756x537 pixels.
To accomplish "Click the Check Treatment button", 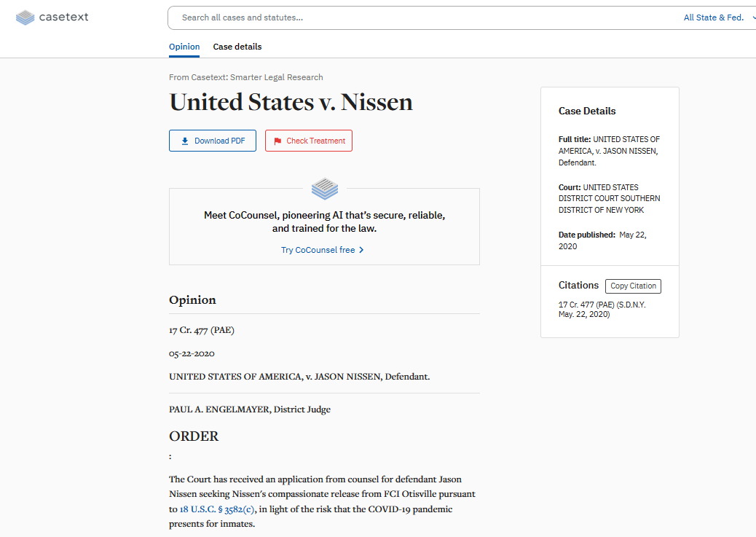I will click(x=309, y=141).
